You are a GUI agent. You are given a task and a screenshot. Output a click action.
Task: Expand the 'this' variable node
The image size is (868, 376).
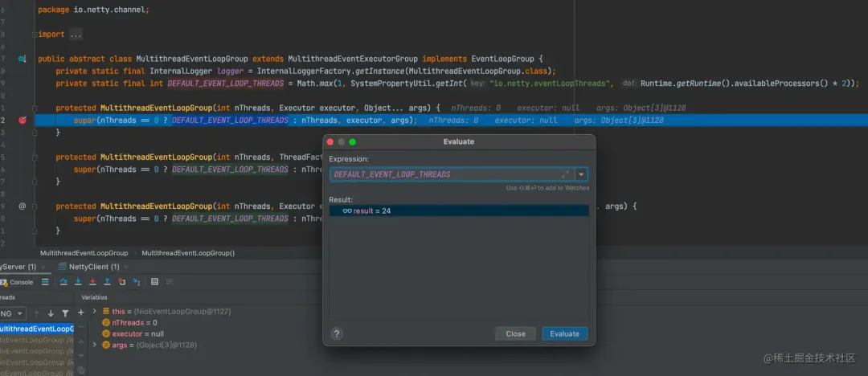pos(95,311)
